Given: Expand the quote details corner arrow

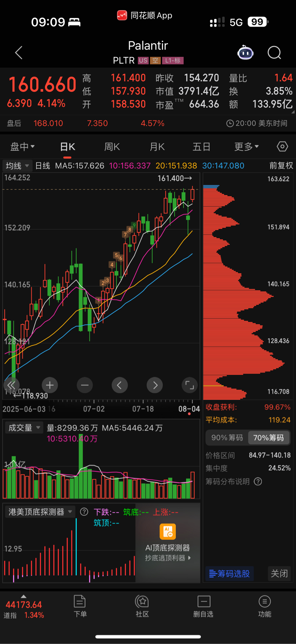Looking at the screenshot, I should [293, 112].
